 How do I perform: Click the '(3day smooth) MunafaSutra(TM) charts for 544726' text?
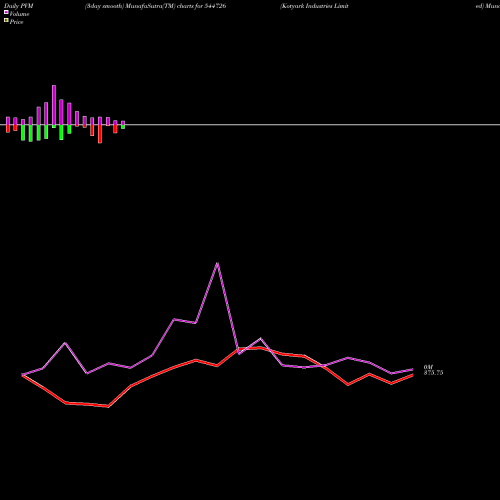(x=155, y=6)
